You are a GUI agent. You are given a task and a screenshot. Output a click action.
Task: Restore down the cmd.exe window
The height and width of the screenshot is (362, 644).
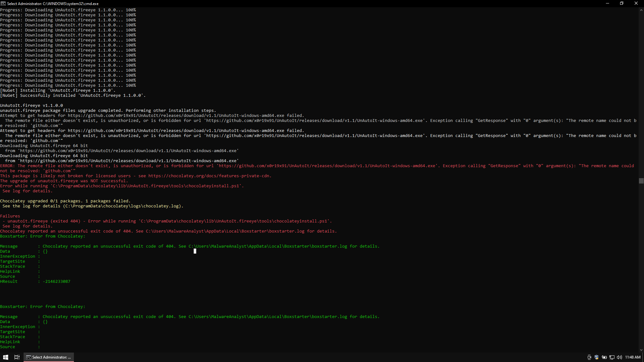click(622, 3)
